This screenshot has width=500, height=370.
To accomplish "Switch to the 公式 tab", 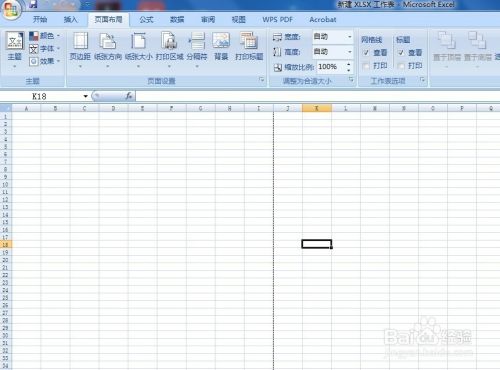I will 146,20.
